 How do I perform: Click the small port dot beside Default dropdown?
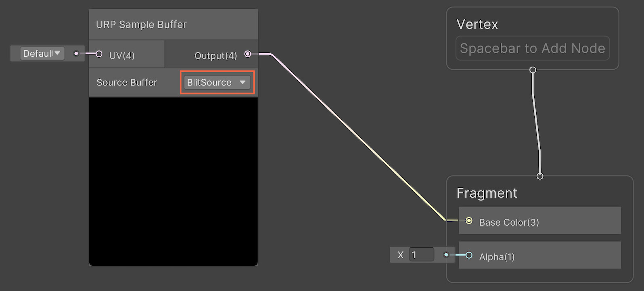pyautogui.click(x=76, y=53)
